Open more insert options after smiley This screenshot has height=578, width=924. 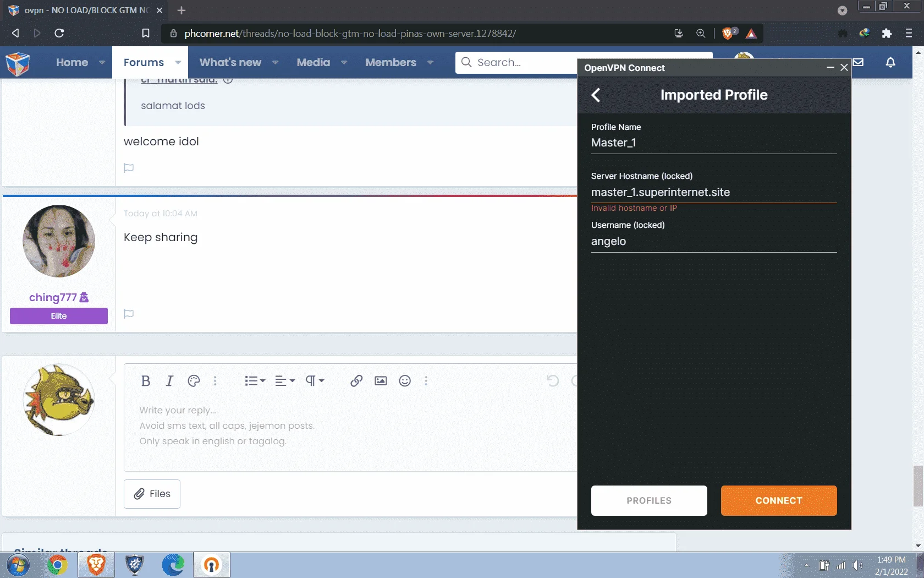pos(426,381)
